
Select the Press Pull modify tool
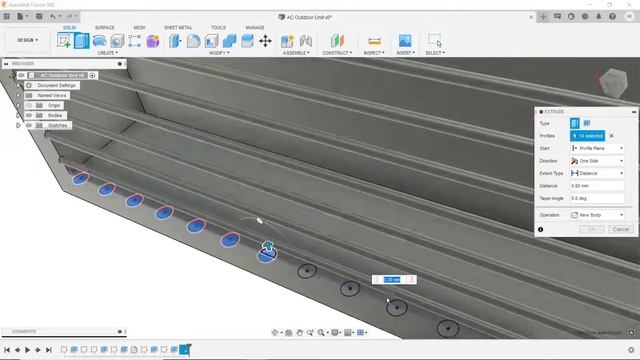coord(175,41)
